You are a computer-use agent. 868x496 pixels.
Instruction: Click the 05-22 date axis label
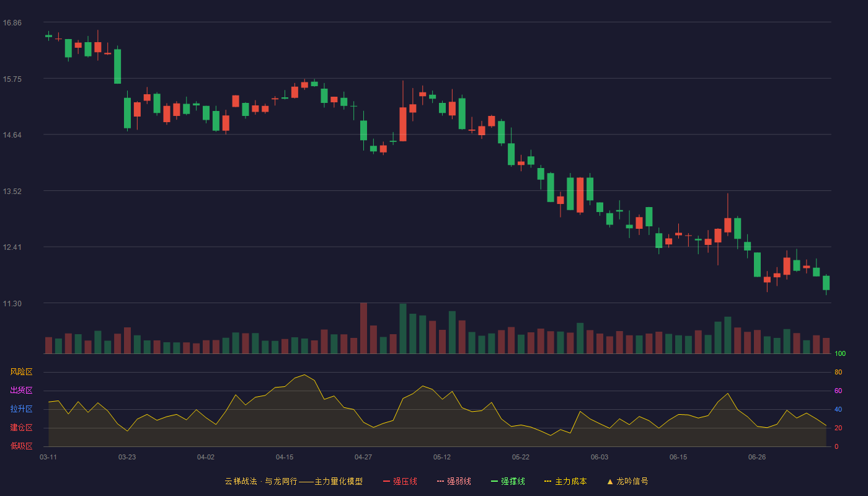point(521,457)
